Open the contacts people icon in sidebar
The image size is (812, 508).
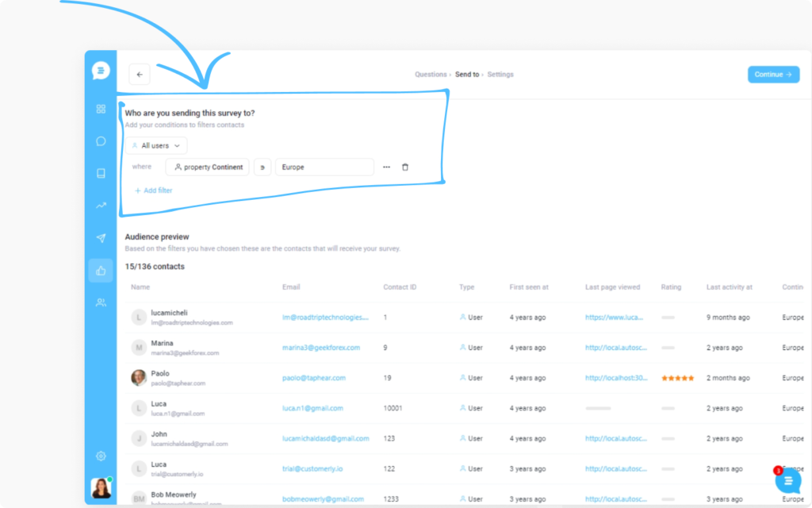tap(101, 302)
